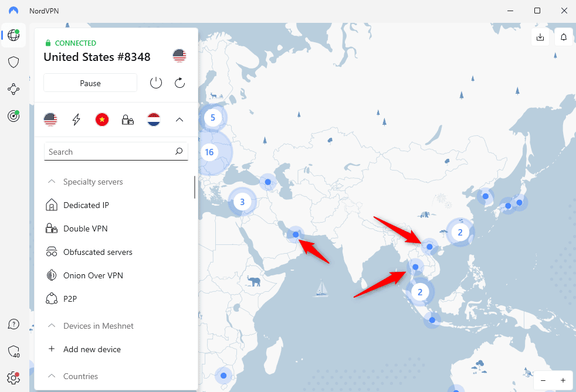Zoom in the map with plus button
The height and width of the screenshot is (392, 576).
(x=563, y=380)
